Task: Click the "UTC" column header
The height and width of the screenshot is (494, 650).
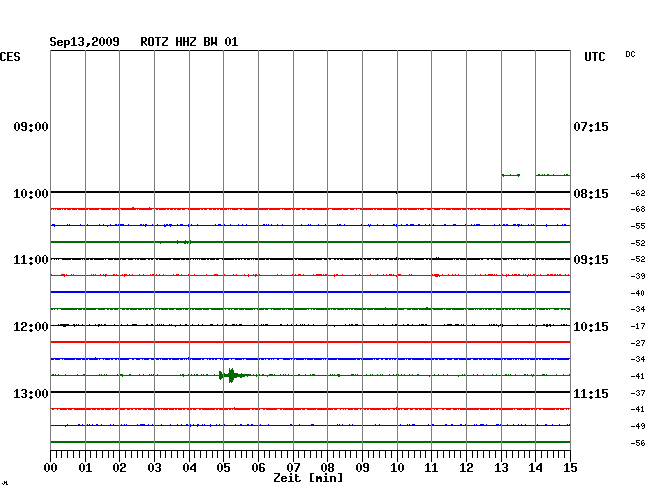Action: (594, 57)
